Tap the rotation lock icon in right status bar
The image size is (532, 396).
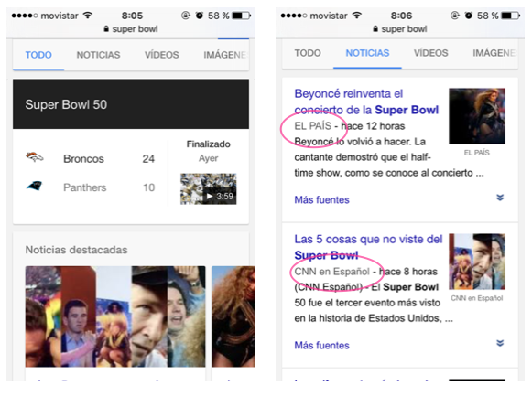click(455, 16)
